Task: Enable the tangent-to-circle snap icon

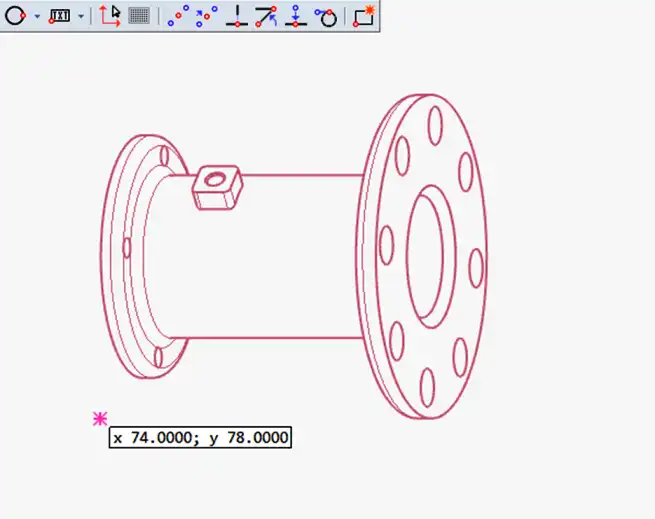Action: click(x=325, y=16)
